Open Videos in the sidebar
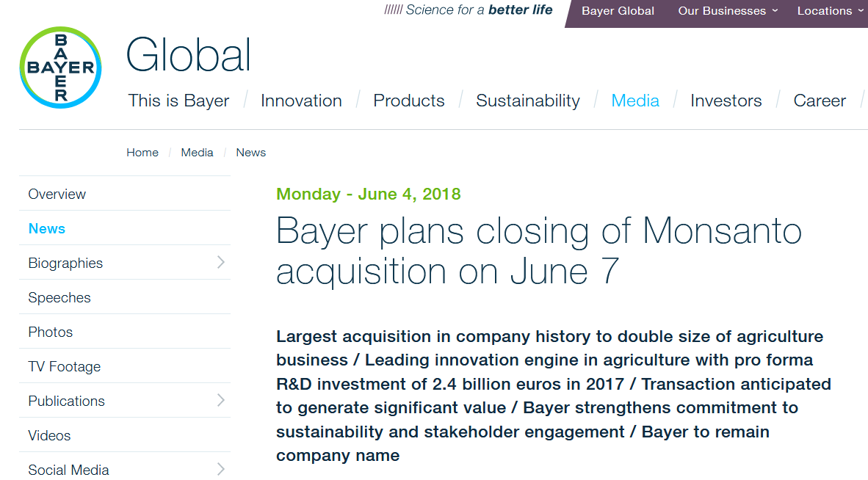 click(49, 436)
